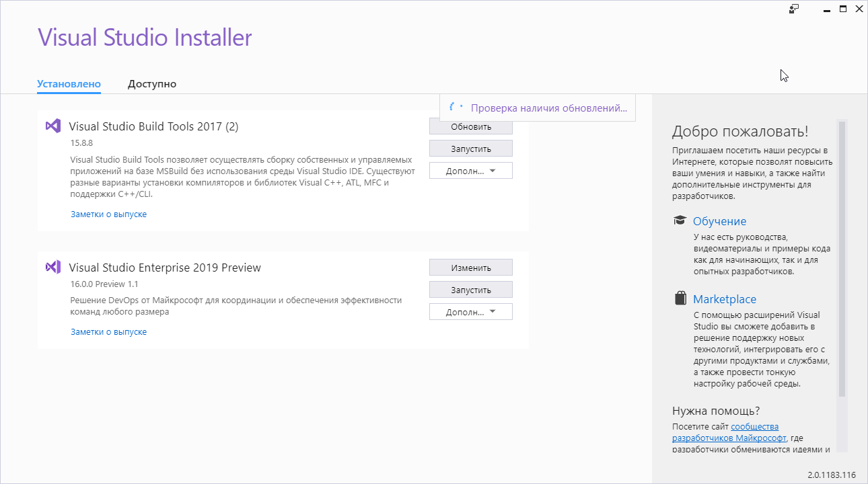868x484 pixels.
Task: Expand the Дополн… dropdown for Build Tools 2017
Action: click(471, 171)
